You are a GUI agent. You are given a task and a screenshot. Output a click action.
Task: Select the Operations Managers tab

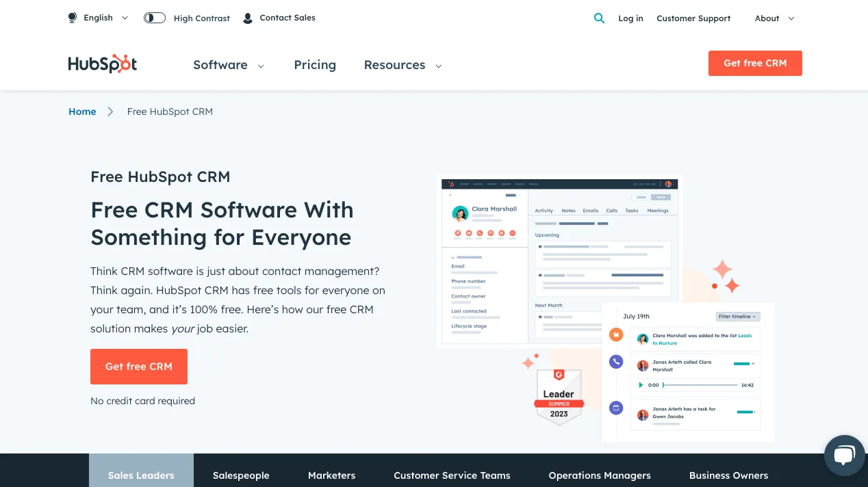coord(600,475)
